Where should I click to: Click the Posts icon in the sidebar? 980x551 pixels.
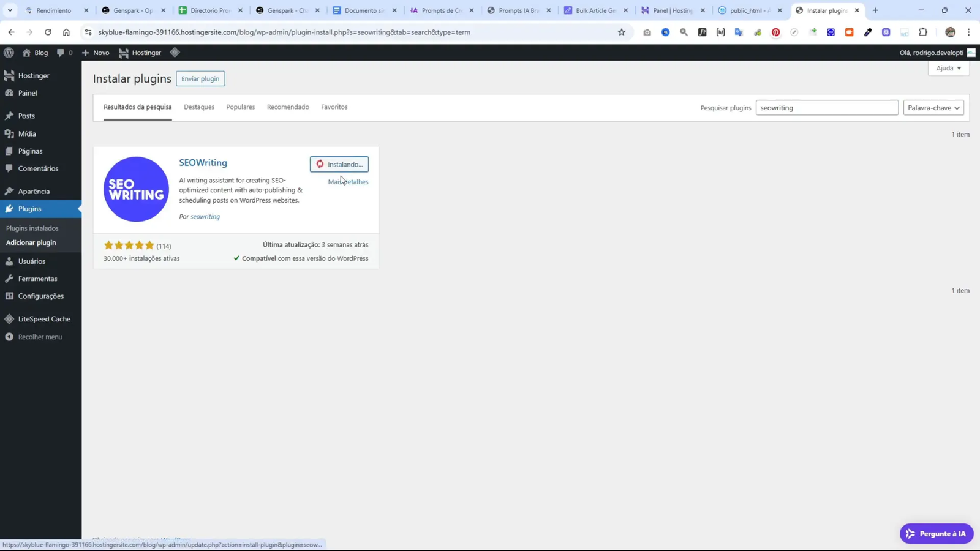point(10,116)
